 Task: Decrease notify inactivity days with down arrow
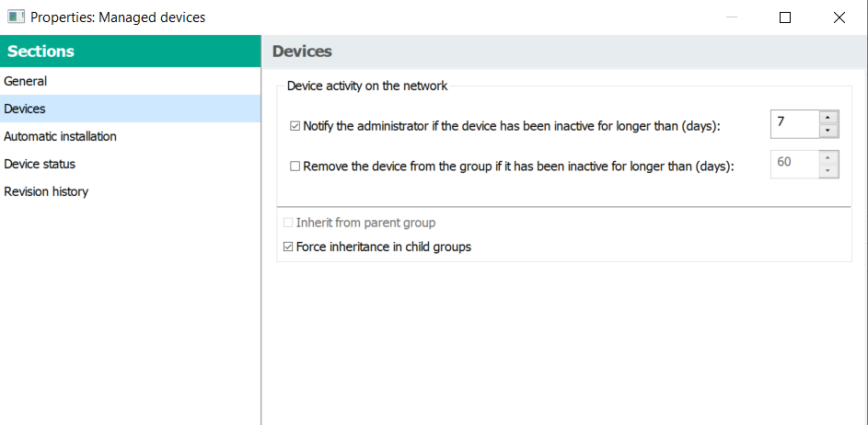pos(828,131)
